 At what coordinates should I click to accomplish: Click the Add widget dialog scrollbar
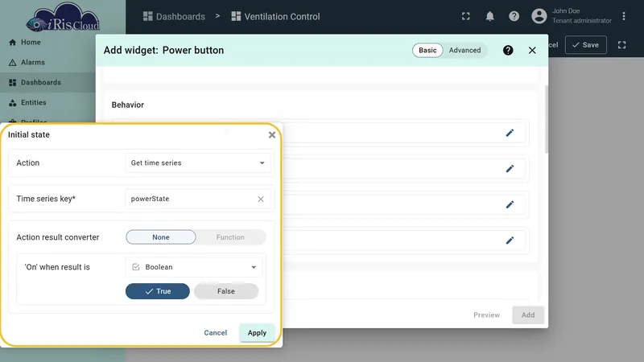[x=547, y=119]
